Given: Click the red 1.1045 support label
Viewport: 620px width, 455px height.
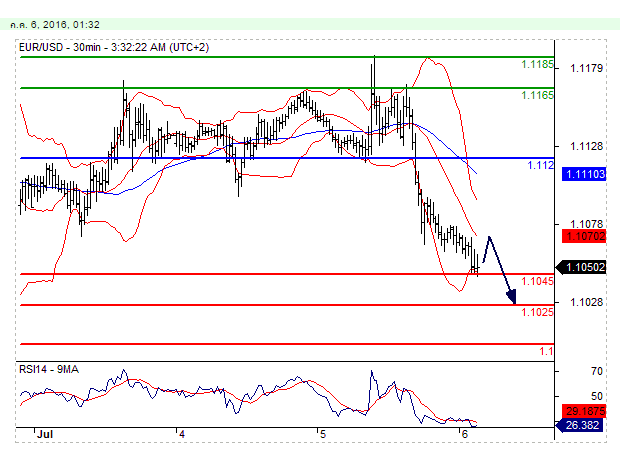Looking at the screenshot, I should point(537,281).
